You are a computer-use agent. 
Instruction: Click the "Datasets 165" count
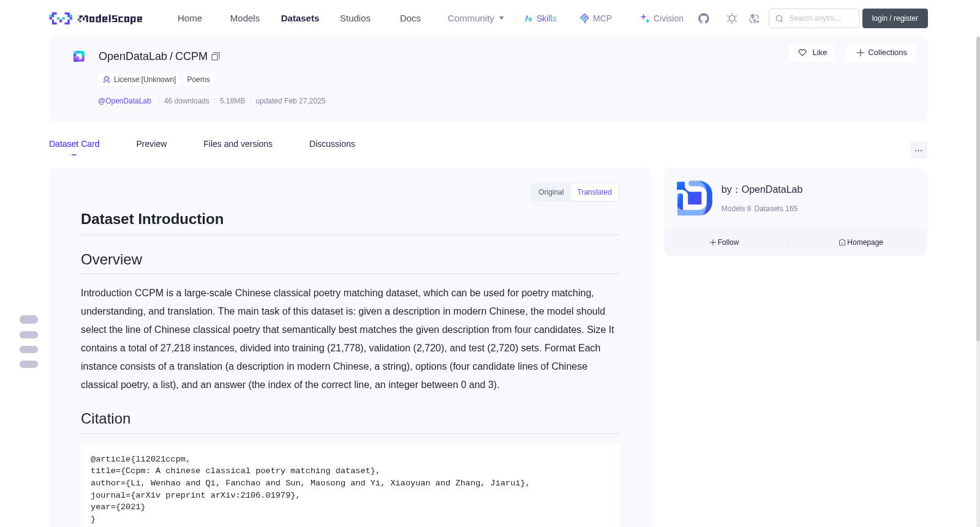776,209
